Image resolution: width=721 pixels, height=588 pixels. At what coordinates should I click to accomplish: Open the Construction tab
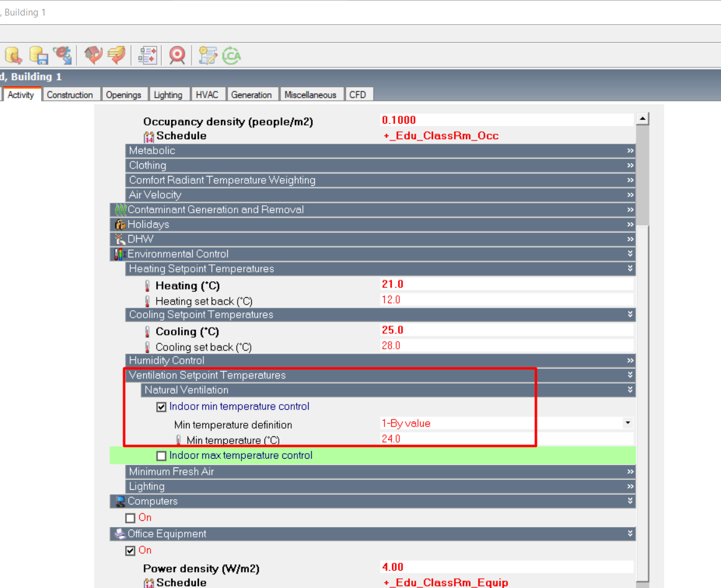70,94
